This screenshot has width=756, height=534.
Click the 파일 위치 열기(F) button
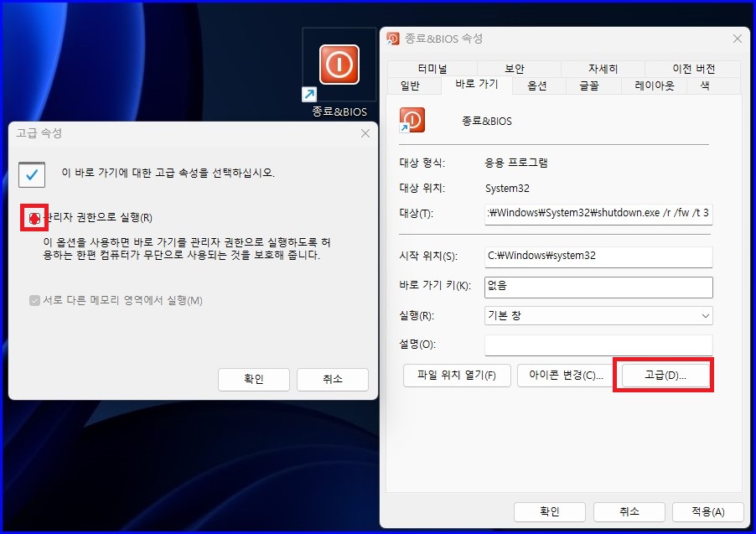457,376
